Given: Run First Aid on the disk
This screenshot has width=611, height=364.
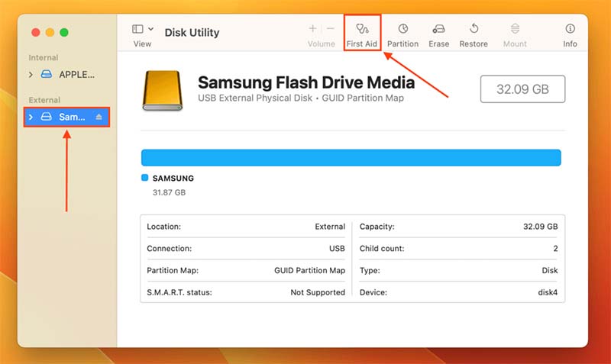Looking at the screenshot, I should pyautogui.click(x=362, y=34).
